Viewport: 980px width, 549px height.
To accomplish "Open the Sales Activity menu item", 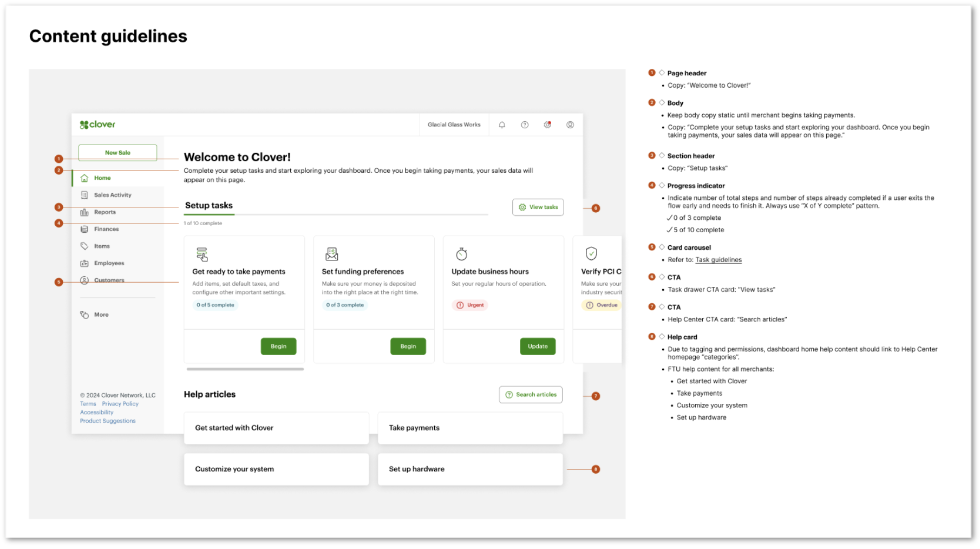I will pos(117,195).
